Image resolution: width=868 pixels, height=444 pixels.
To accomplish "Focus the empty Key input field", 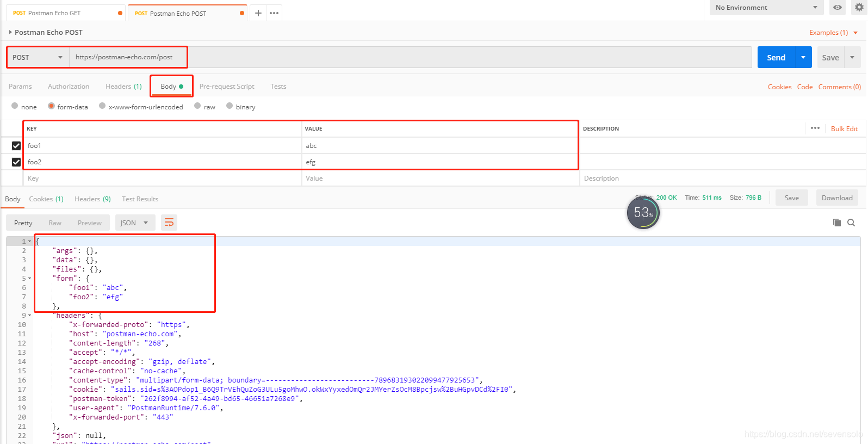I will click(162, 178).
